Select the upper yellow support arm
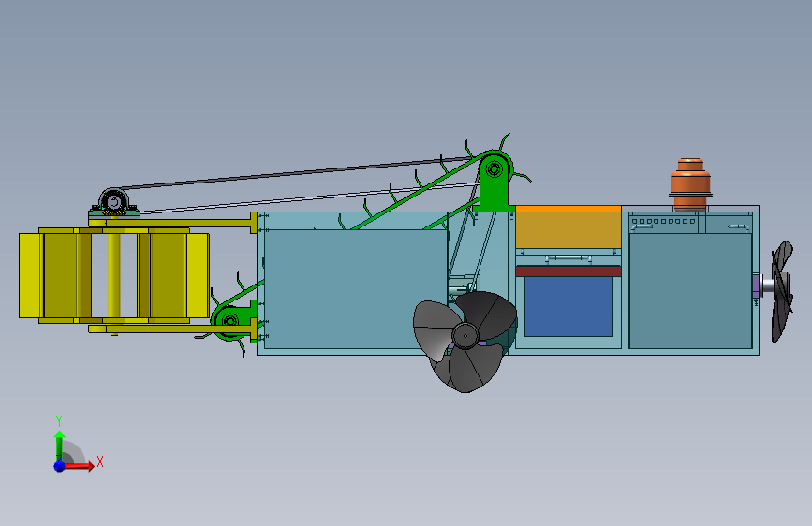Image resolution: width=812 pixels, height=526 pixels. coord(172,223)
